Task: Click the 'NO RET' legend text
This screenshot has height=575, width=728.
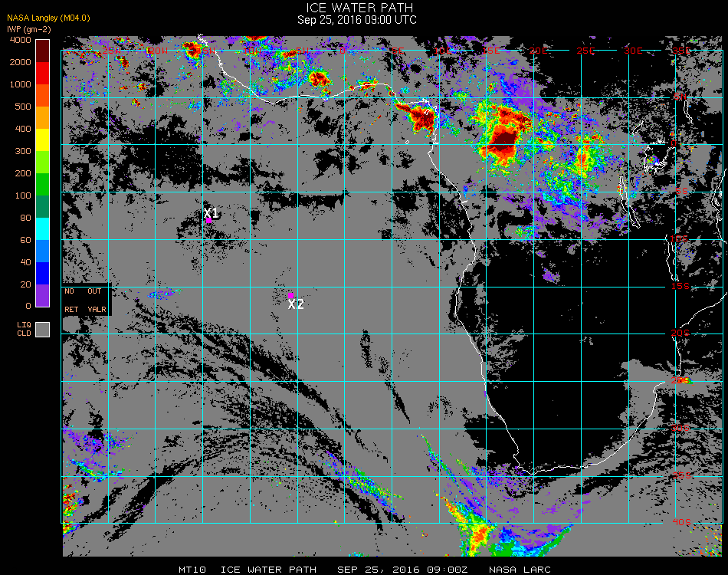Action: (71, 301)
